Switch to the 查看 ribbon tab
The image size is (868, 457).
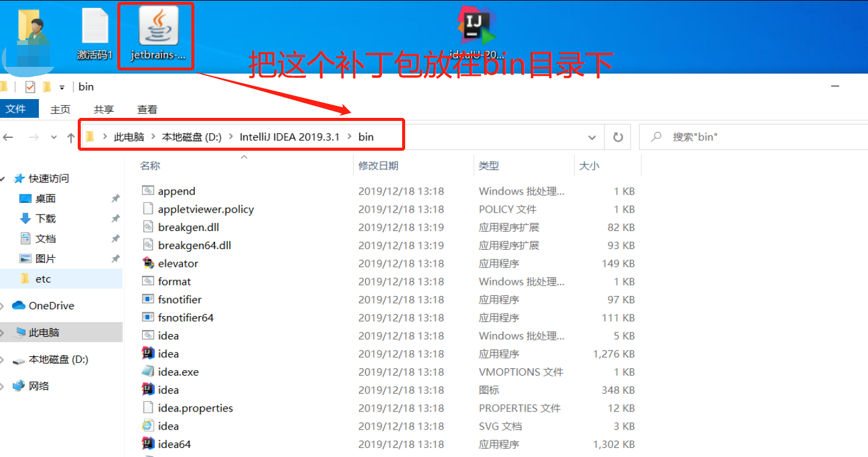(x=147, y=109)
